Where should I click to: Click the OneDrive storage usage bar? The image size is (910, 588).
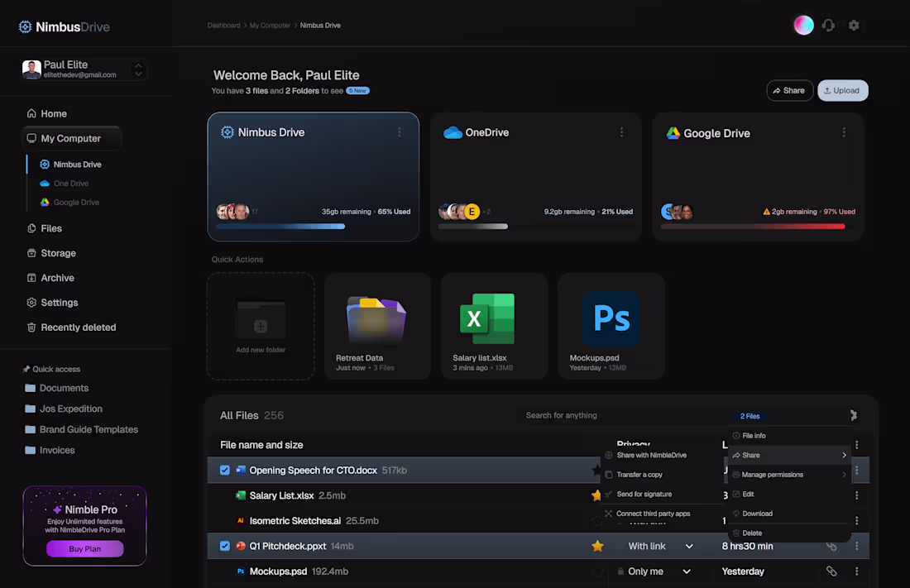(x=536, y=227)
